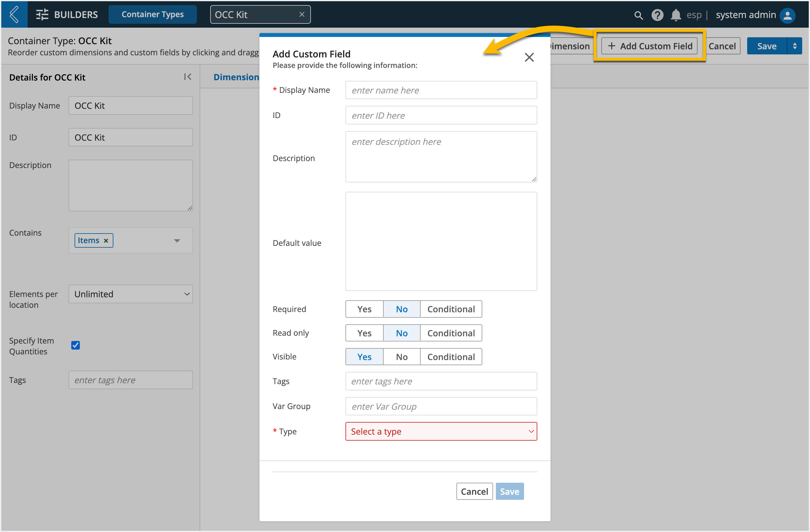This screenshot has width=810, height=532.
Task: Open the help question mark icon
Action: [657, 15]
